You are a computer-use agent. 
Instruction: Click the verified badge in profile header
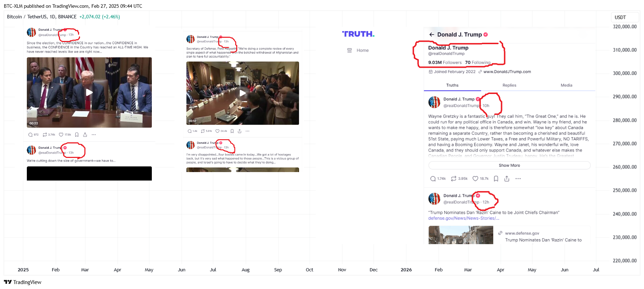click(486, 35)
